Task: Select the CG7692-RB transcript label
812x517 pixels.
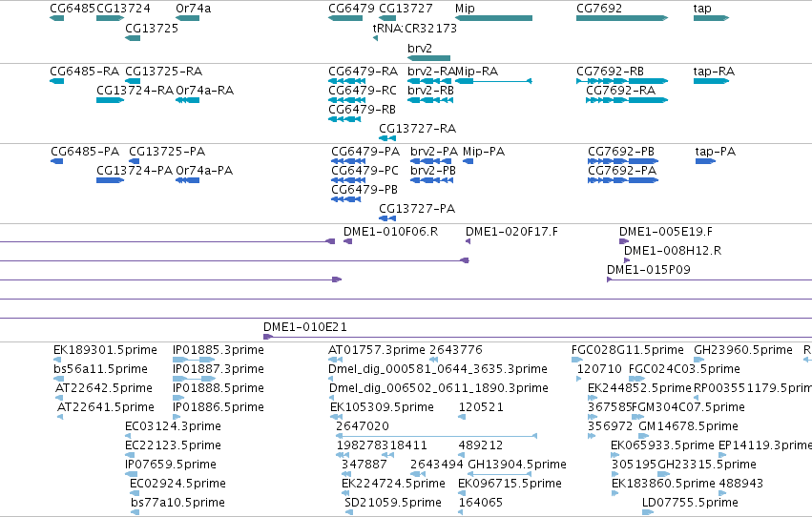Action: (x=610, y=72)
